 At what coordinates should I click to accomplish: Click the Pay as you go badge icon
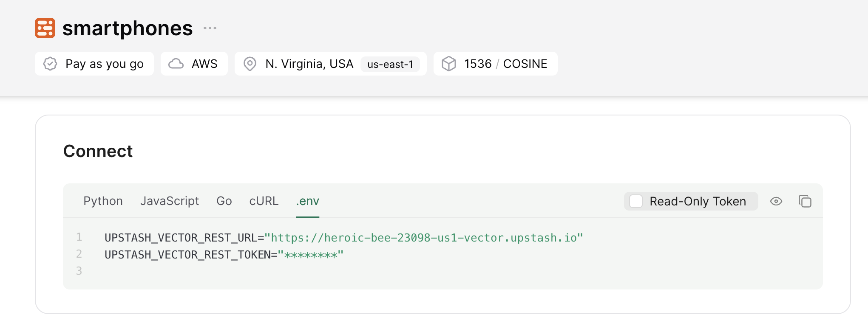tap(50, 64)
